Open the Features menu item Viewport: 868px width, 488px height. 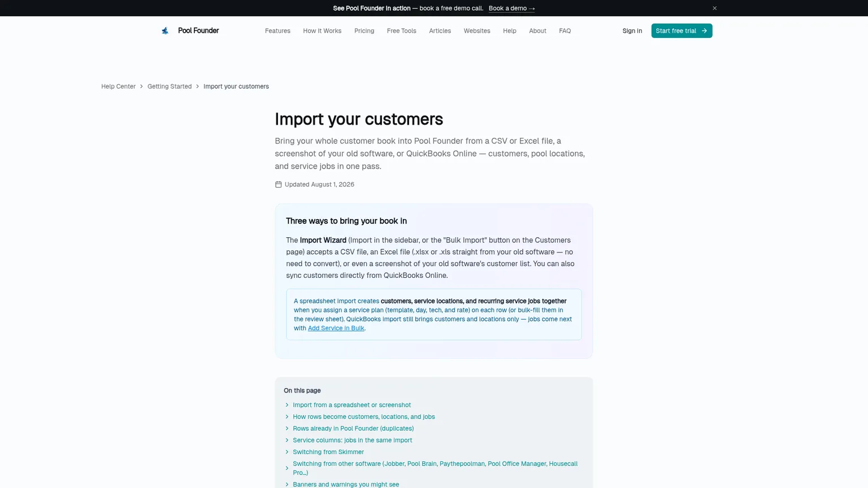pyautogui.click(x=277, y=31)
